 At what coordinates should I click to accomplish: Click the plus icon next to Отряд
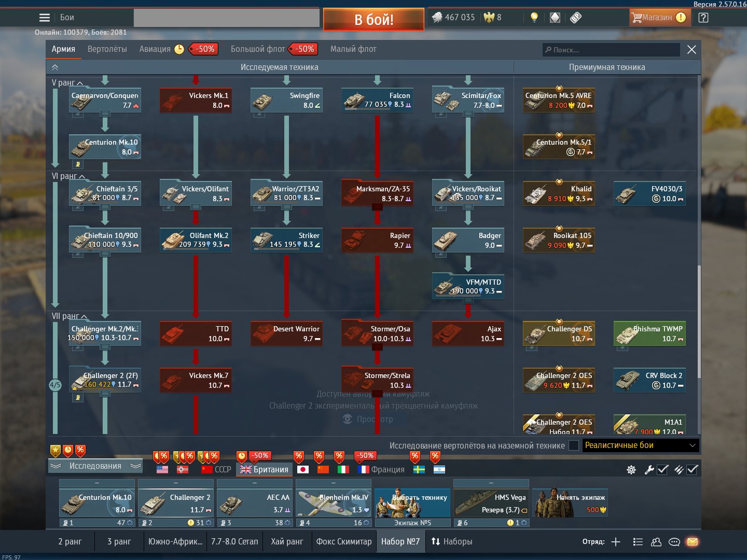[616, 542]
